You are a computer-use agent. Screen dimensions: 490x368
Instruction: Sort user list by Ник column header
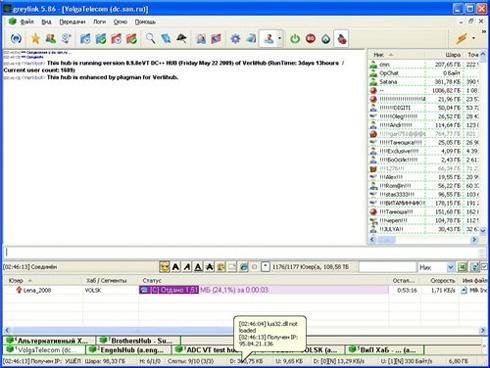click(x=397, y=54)
